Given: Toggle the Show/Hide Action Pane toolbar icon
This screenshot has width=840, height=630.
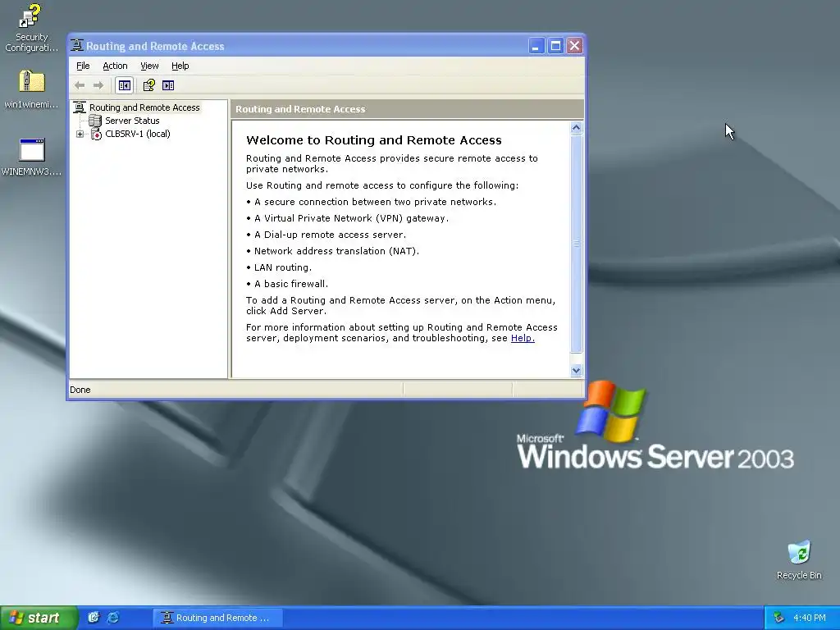Looking at the screenshot, I should click(x=168, y=85).
